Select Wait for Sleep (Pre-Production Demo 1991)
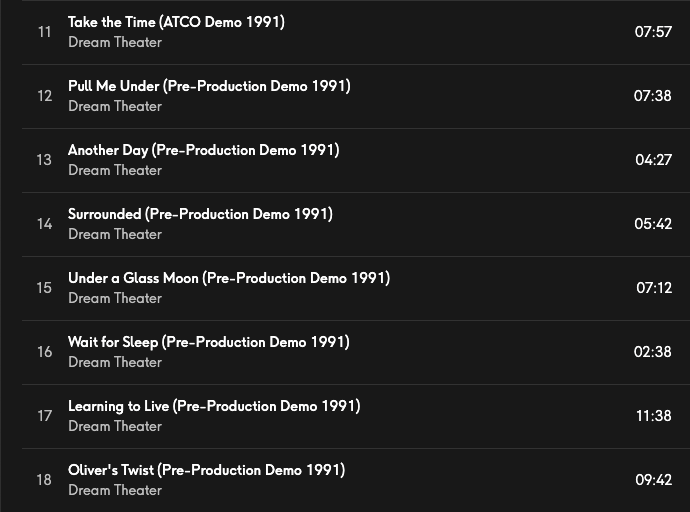Viewport: 690px width, 512px height. tap(208, 342)
